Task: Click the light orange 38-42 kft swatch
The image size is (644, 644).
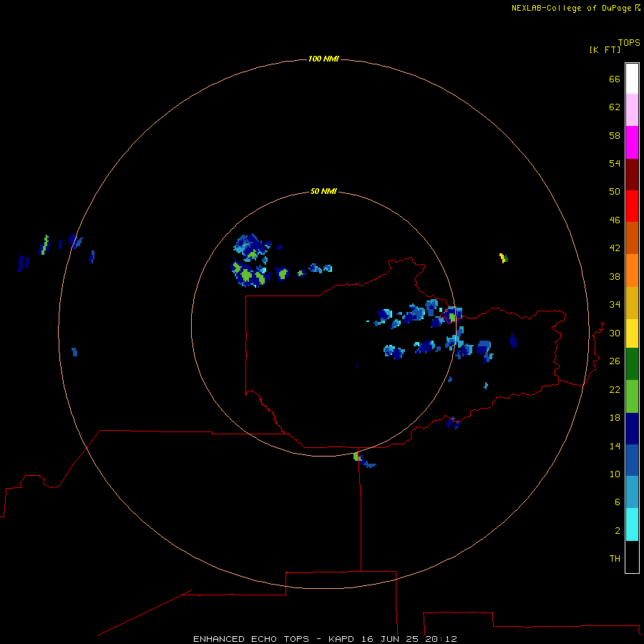Action: pyautogui.click(x=632, y=270)
